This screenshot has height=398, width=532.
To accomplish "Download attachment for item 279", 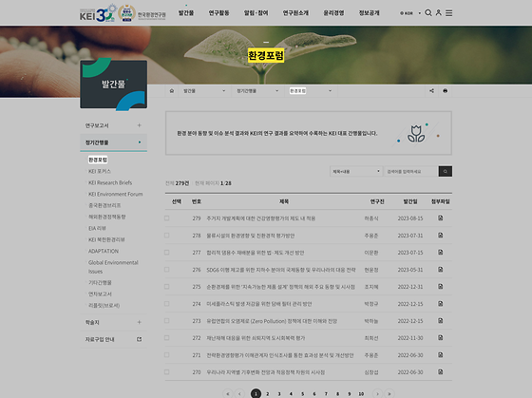I will pyautogui.click(x=441, y=218).
